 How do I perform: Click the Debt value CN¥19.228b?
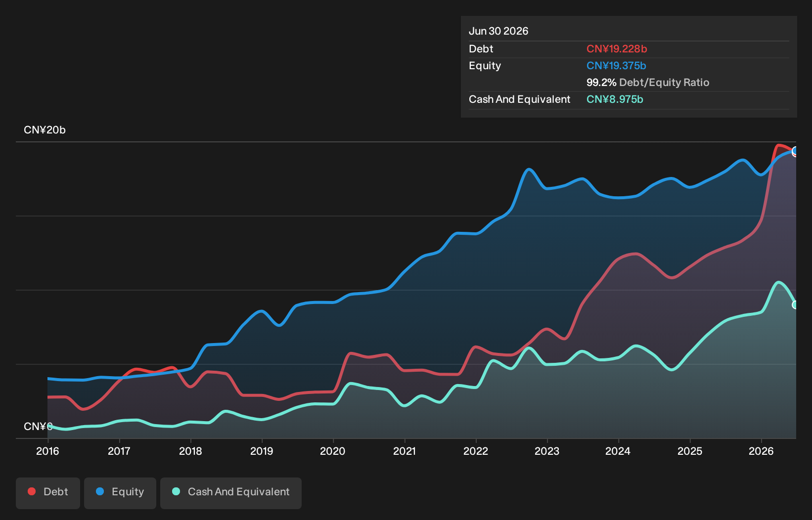tap(617, 49)
